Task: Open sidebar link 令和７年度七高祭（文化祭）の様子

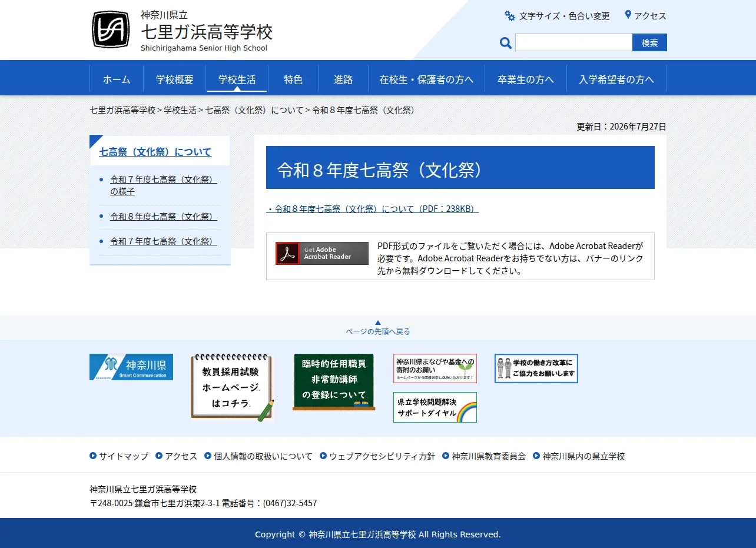Action: click(164, 185)
